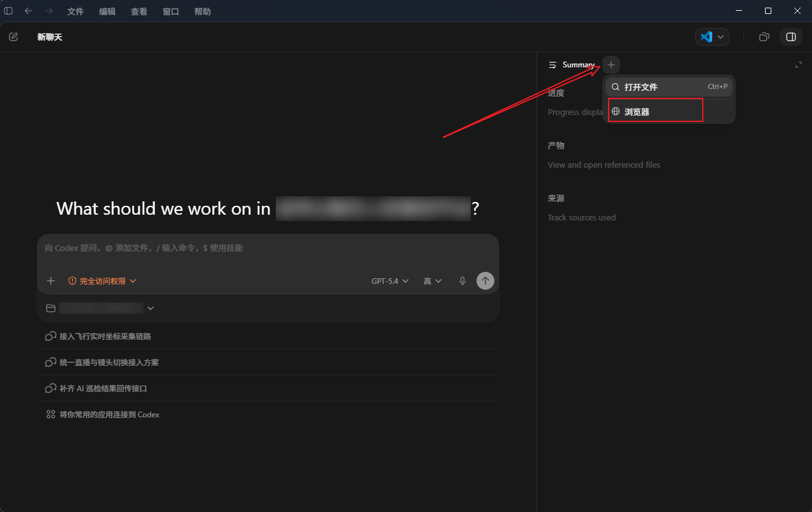This screenshot has height=512, width=812.
Task: Click the 来源 section heading
Action: pyautogui.click(x=556, y=198)
